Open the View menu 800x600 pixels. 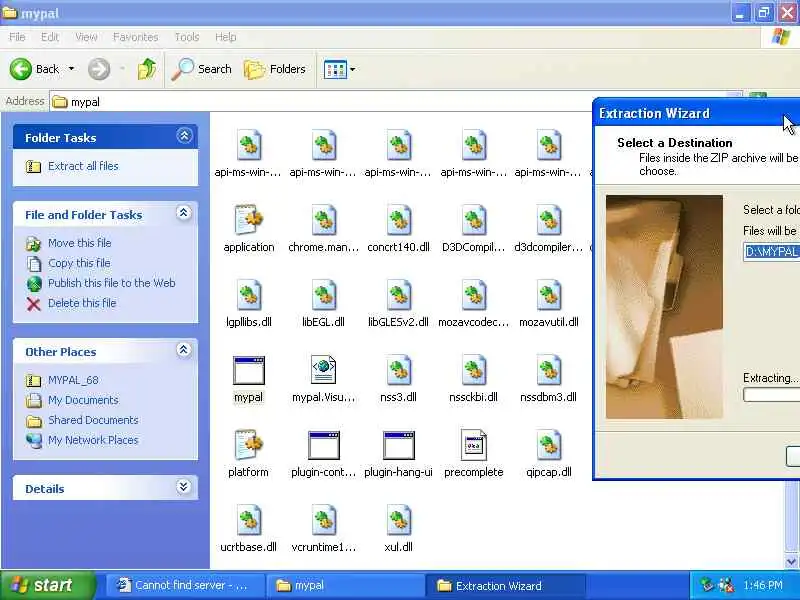[x=86, y=37]
